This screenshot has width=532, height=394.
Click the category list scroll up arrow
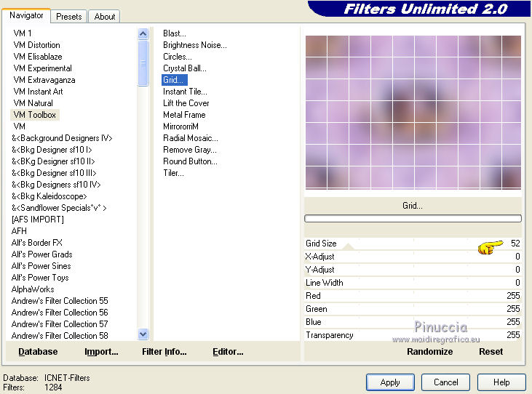tap(143, 34)
